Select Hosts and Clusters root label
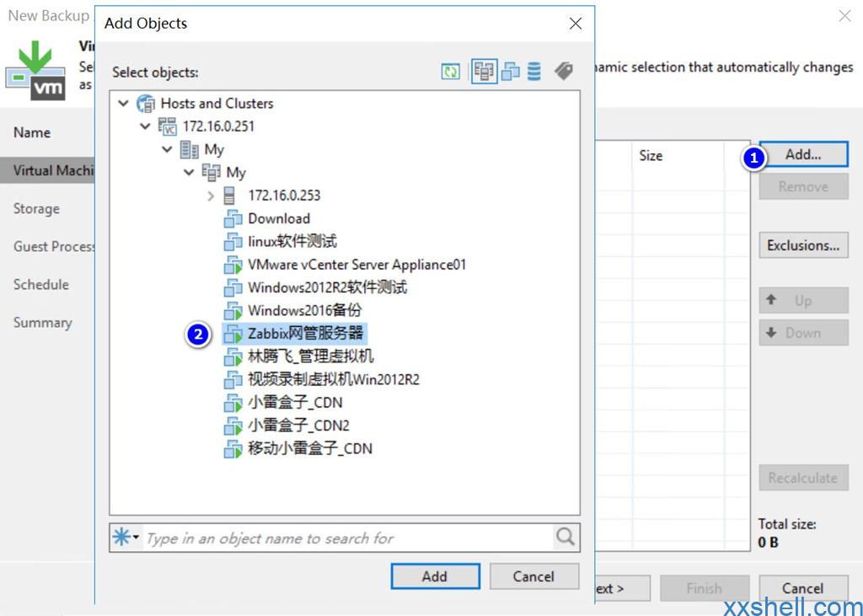Image resolution: width=863 pixels, height=616 pixels. (217, 104)
